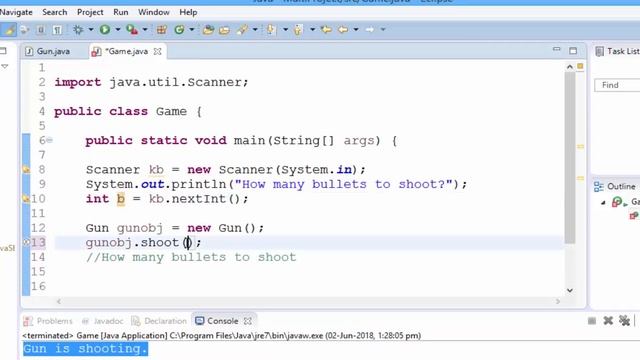The width and height of the screenshot is (640, 360).
Task: Click the Next Annotation icon
Action: (271, 29)
